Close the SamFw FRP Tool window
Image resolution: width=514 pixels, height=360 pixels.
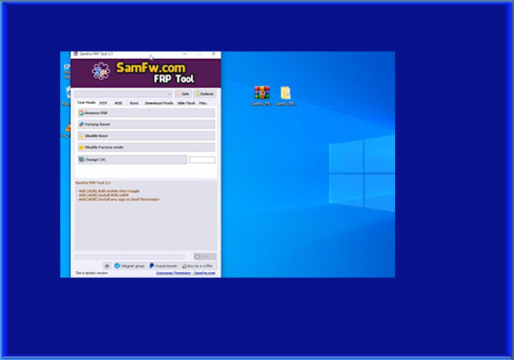pyautogui.click(x=214, y=54)
